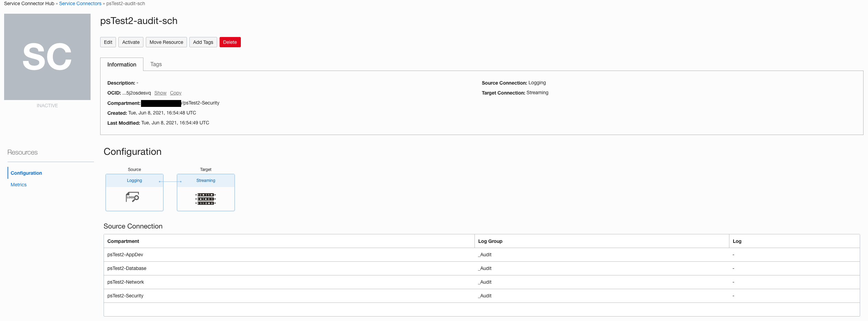
Task: Click the Edit button
Action: click(108, 42)
